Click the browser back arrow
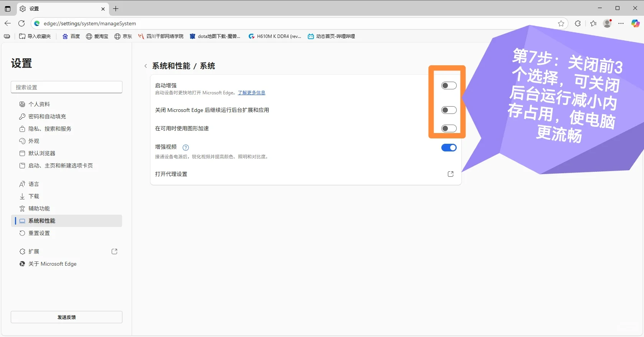Image resolution: width=644 pixels, height=337 pixels. 8,23
